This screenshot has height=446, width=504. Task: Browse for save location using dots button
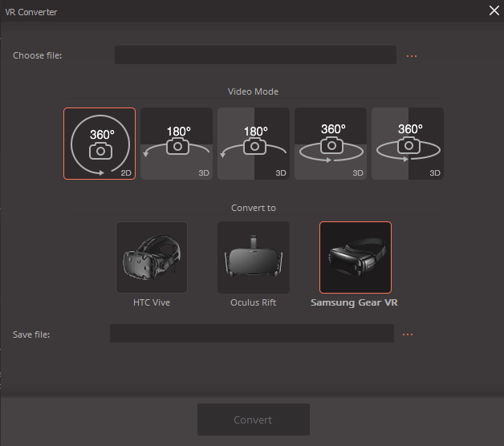tap(408, 334)
